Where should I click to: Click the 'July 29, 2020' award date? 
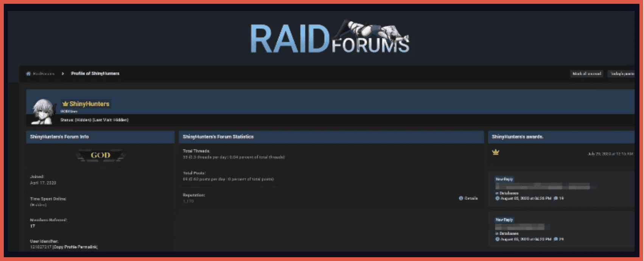(610, 154)
